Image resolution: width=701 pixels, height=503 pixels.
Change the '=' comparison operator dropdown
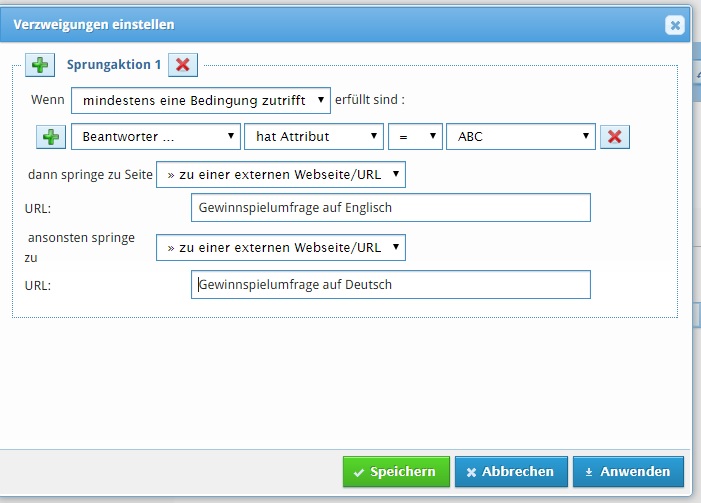pos(415,136)
